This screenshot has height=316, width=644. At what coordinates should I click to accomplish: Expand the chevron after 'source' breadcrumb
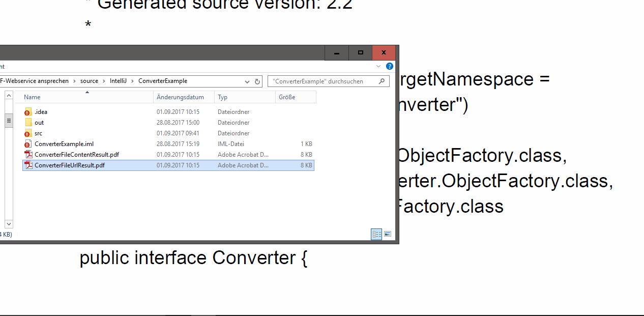click(x=104, y=81)
